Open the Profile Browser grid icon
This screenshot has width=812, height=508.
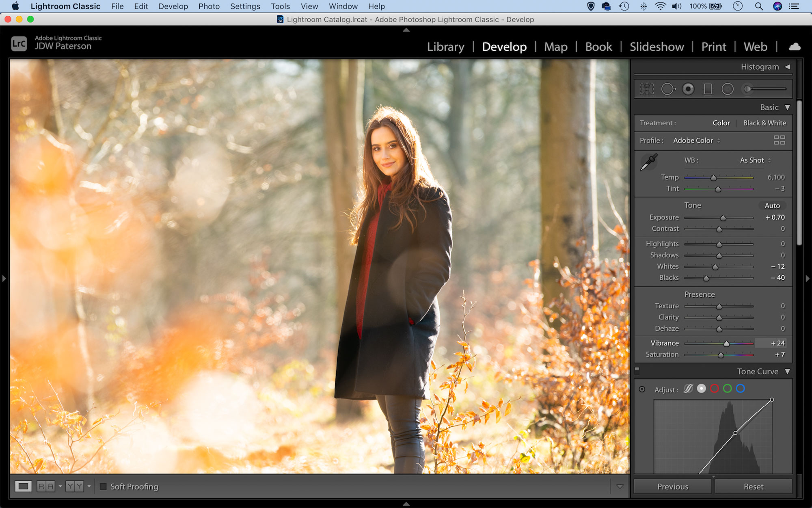pos(779,140)
